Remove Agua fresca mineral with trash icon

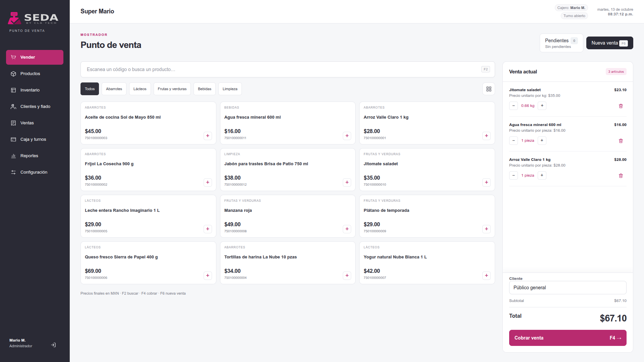pyautogui.click(x=621, y=141)
